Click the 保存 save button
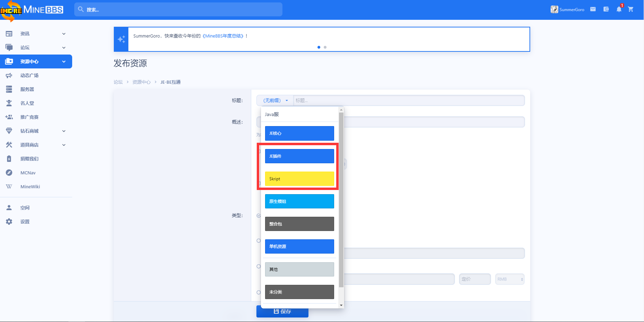 [282, 312]
